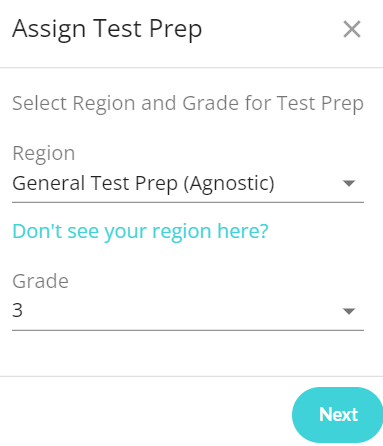Select the Grade field showing 3

click(x=188, y=311)
